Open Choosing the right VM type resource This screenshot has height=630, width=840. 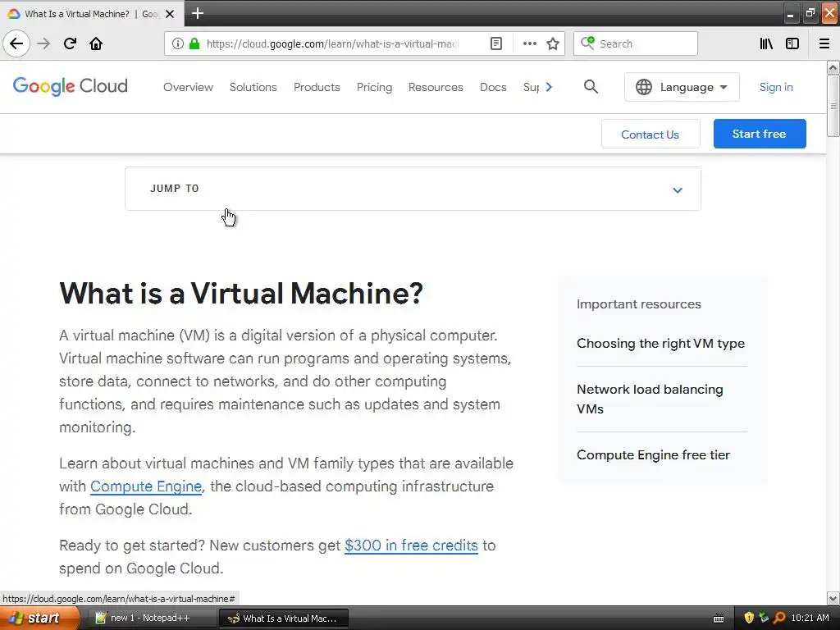coord(660,344)
